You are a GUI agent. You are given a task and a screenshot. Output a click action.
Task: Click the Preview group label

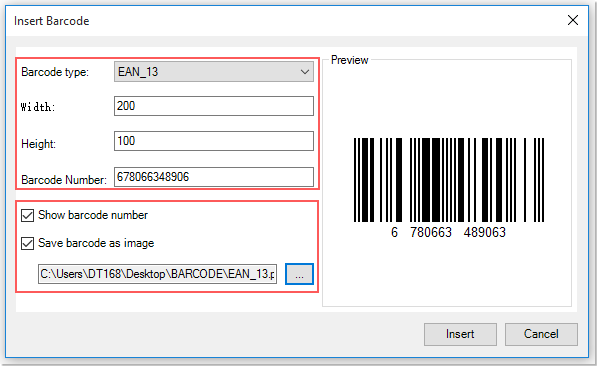[x=350, y=60]
